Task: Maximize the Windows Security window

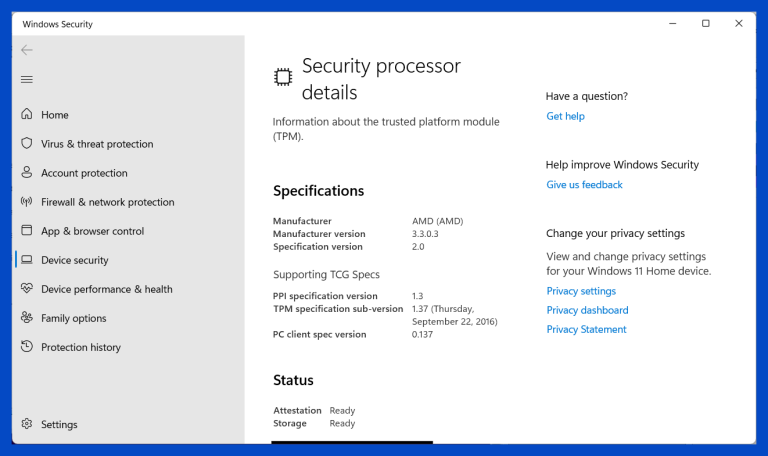Action: point(705,24)
